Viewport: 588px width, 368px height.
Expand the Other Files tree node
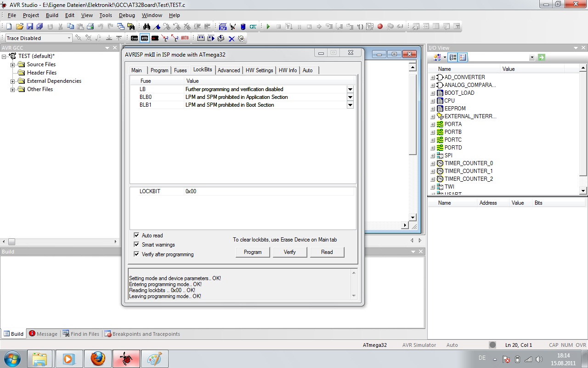tap(13, 89)
